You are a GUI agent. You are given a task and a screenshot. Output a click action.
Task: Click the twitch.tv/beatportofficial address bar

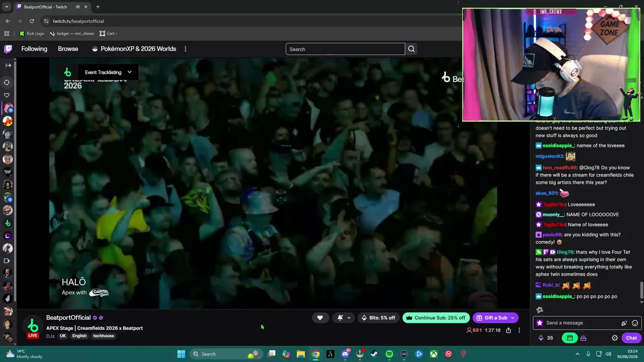[78, 21]
